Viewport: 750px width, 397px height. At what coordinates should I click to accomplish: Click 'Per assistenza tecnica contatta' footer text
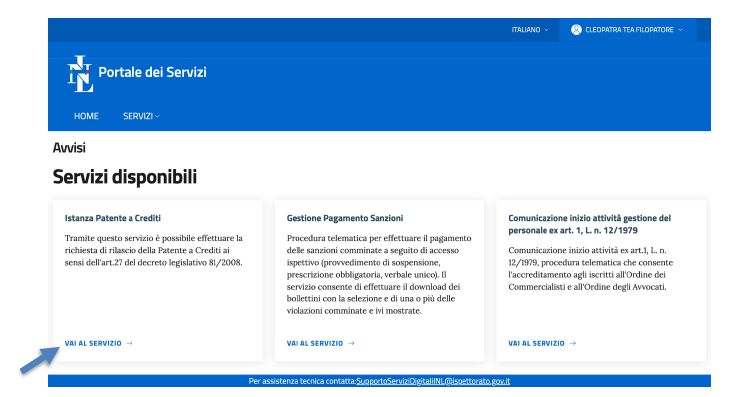[302, 381]
